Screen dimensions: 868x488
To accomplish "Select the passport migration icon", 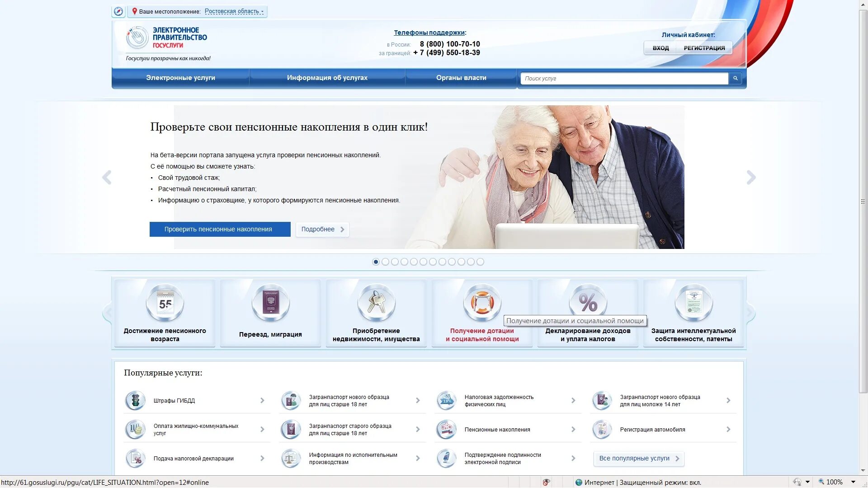I will (x=270, y=303).
